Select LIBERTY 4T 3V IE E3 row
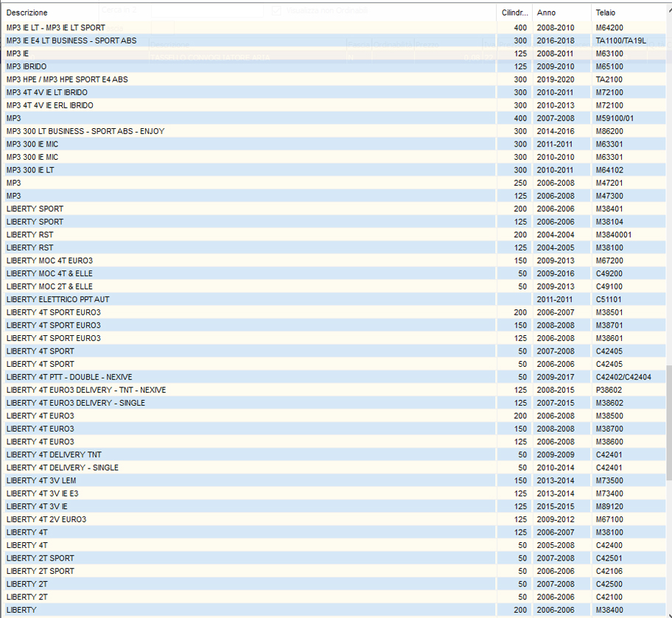The width and height of the screenshot is (672, 618). [x=334, y=494]
